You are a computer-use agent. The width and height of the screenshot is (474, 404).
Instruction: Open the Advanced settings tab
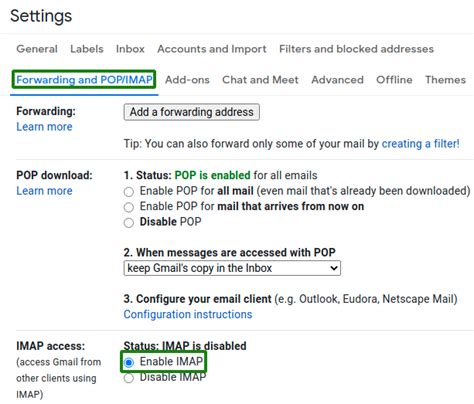point(337,80)
